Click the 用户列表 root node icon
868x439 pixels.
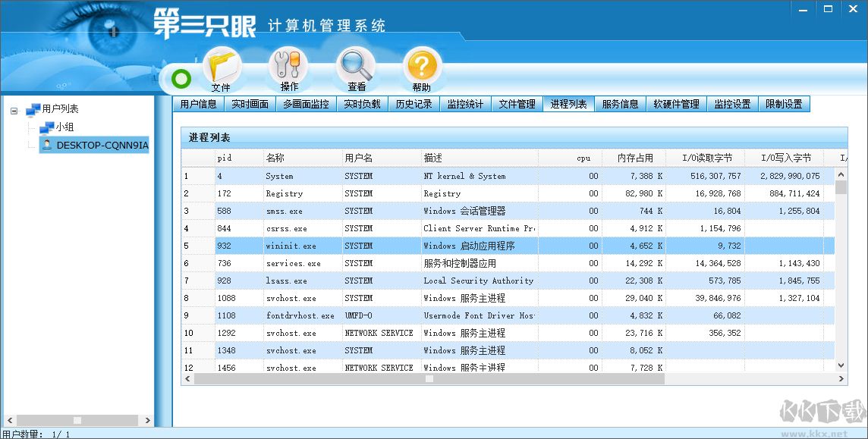tap(33, 110)
